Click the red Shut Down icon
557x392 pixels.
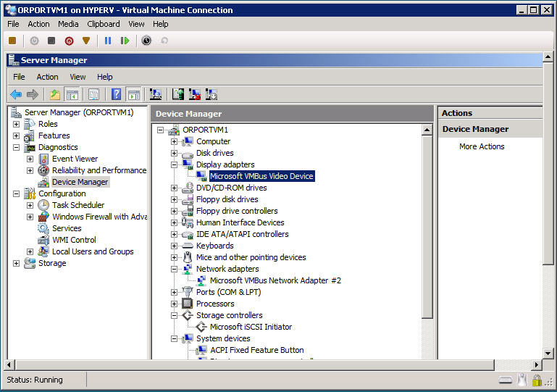pyautogui.click(x=69, y=41)
